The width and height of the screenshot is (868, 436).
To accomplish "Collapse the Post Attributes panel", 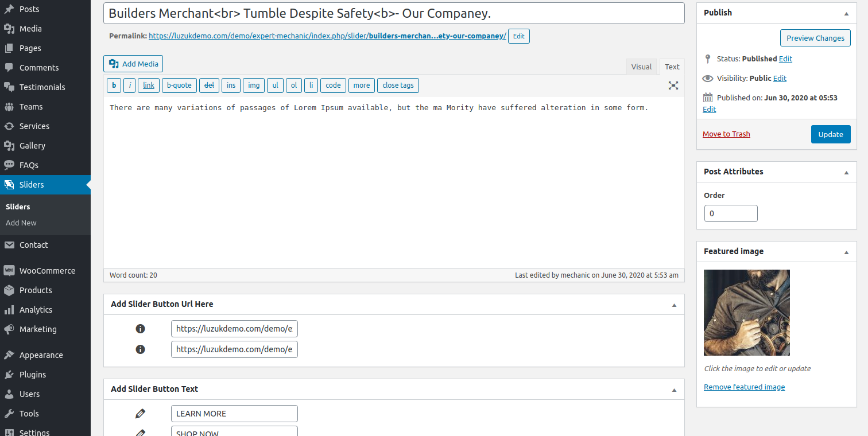I will [x=846, y=172].
